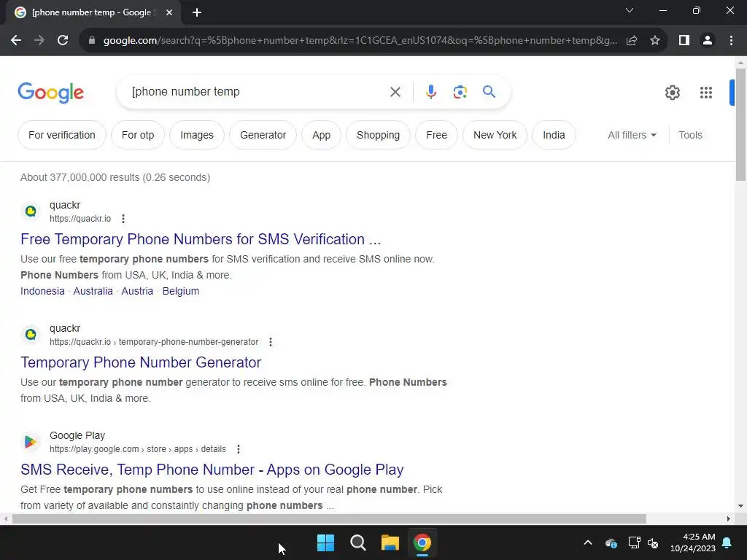Close the phone number temp tab

point(169,13)
